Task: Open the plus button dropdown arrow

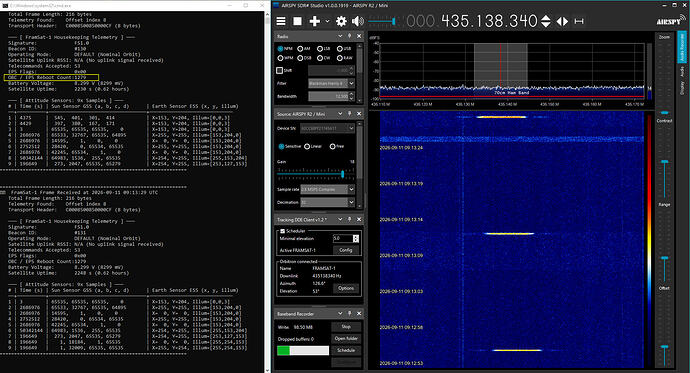Action: (327, 21)
